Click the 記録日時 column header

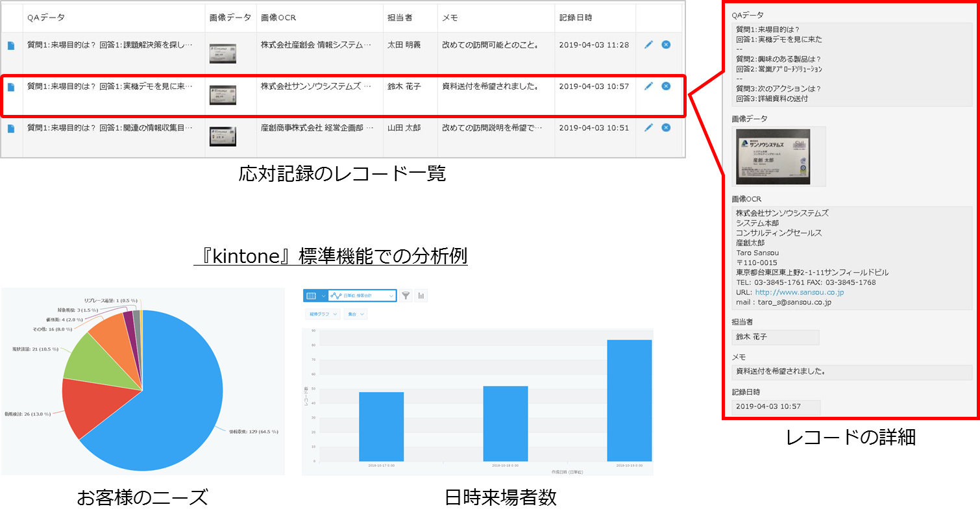pos(576,18)
